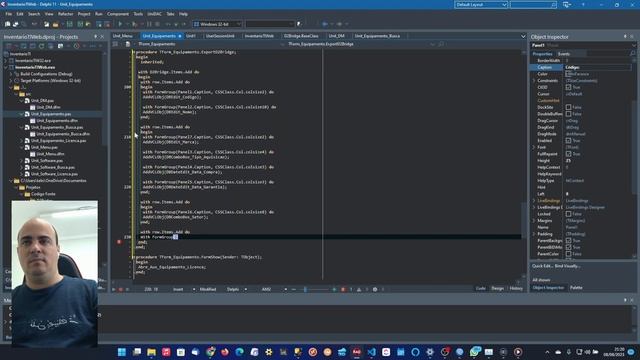Toggle the DoubleBuffered checkbox
Screen dimensions: 640x360
click(568, 114)
